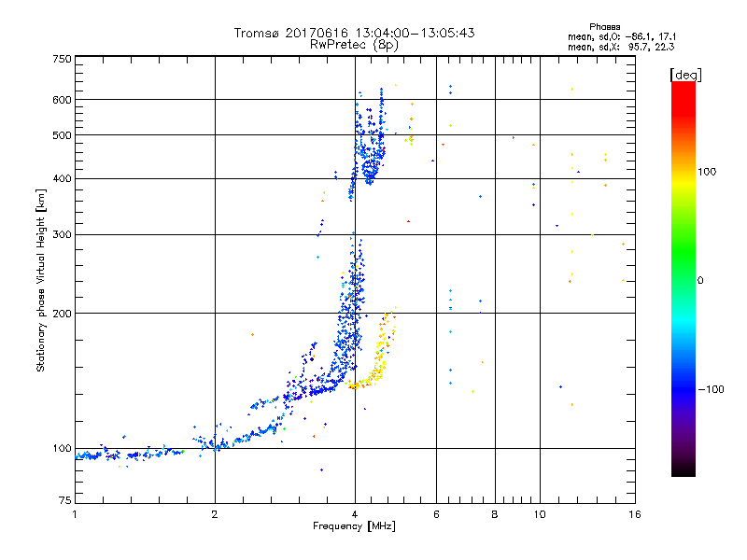Click colorbar tick label '100'
The image size is (747, 560).
click(707, 172)
